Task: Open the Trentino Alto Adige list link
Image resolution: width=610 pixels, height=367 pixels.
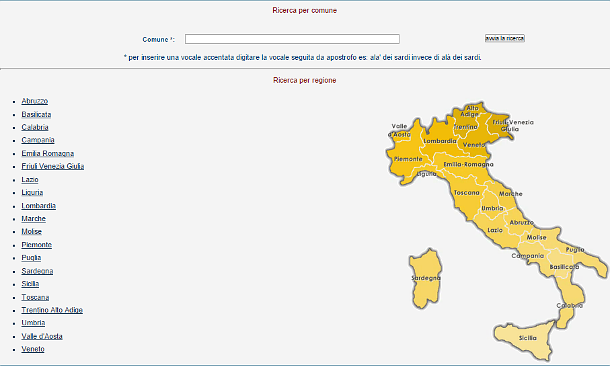Action: (x=52, y=310)
